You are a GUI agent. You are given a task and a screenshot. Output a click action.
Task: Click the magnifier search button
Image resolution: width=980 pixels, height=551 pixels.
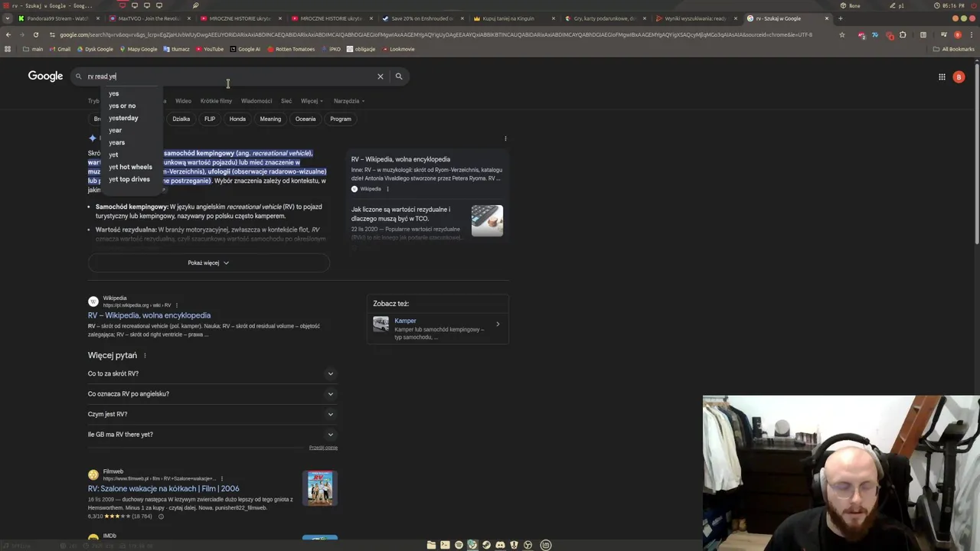click(399, 77)
